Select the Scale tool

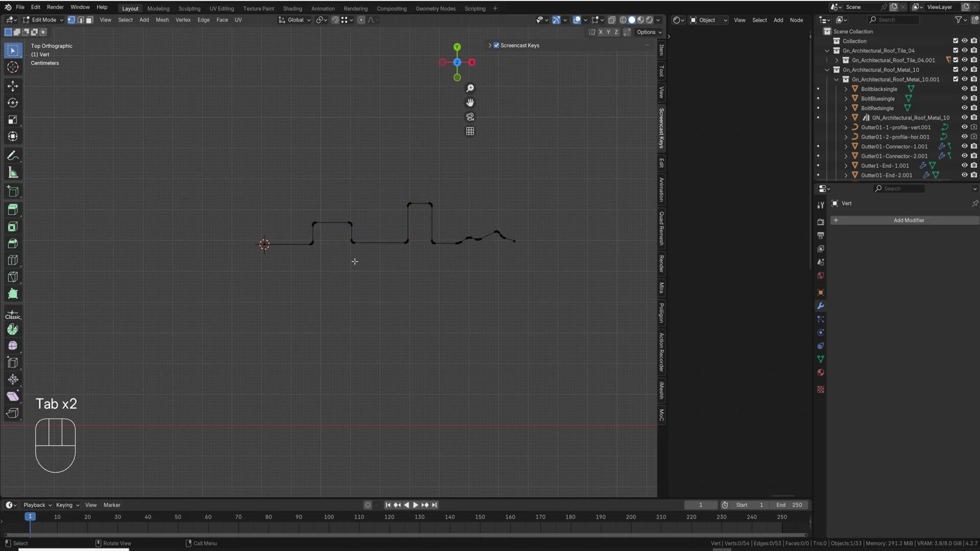tap(13, 120)
